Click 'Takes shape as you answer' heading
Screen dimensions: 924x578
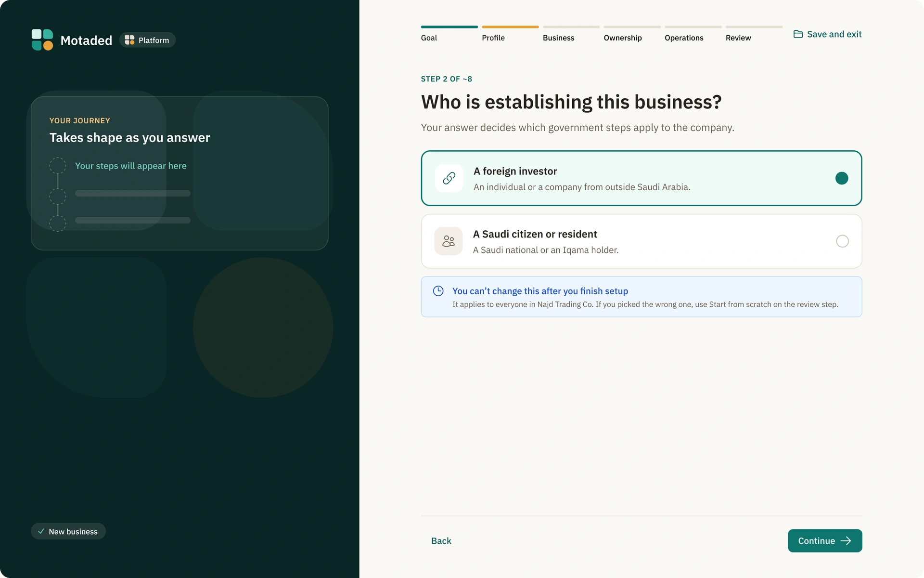[130, 138]
